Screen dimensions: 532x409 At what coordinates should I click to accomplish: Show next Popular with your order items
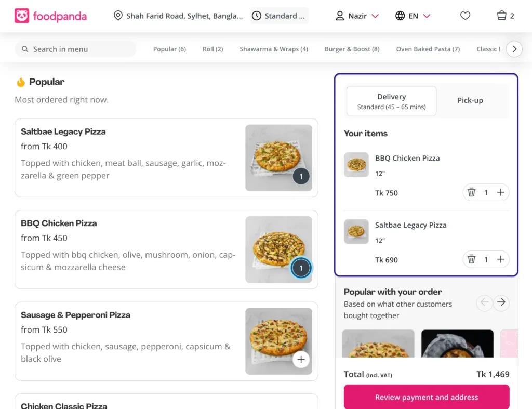(x=501, y=302)
